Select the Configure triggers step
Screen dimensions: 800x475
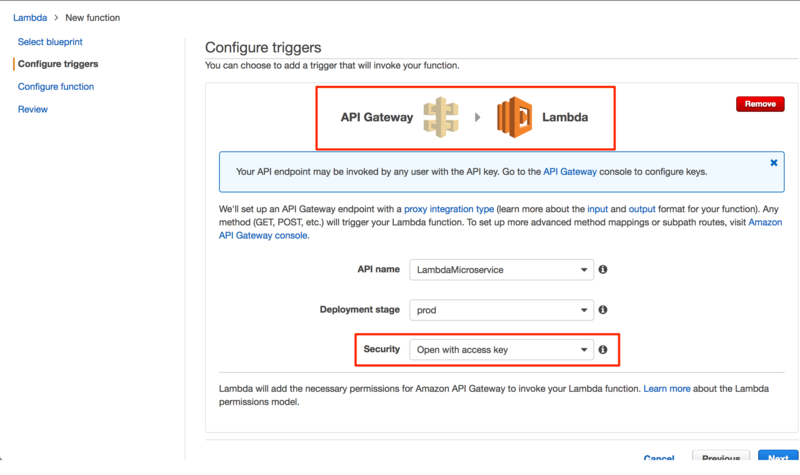click(58, 64)
